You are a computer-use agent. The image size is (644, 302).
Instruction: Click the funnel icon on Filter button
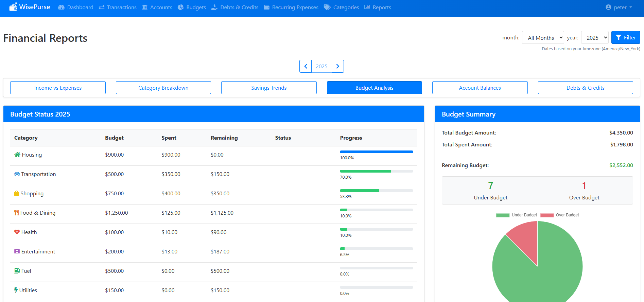coord(619,38)
